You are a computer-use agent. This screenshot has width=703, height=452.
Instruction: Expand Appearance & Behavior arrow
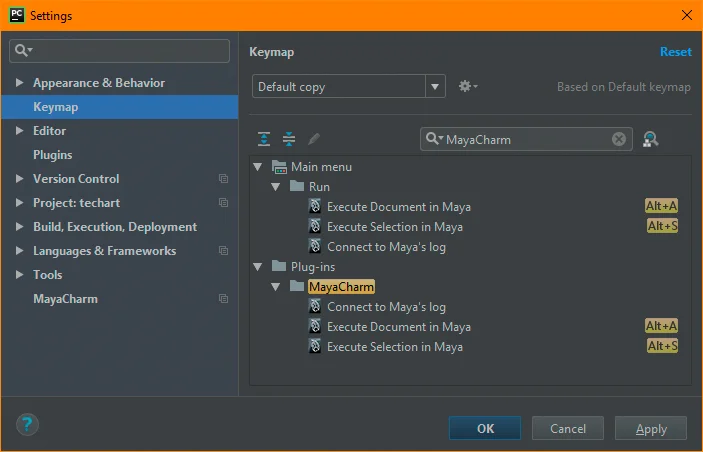[x=19, y=83]
